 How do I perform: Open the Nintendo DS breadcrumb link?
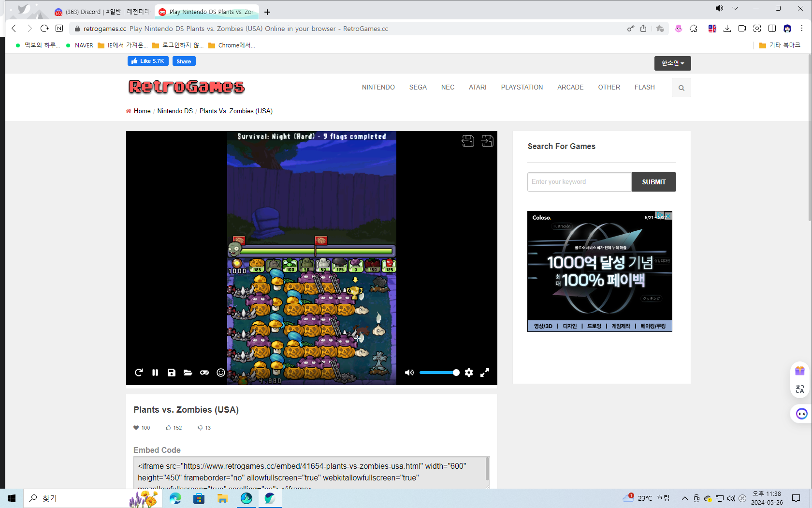click(175, 111)
